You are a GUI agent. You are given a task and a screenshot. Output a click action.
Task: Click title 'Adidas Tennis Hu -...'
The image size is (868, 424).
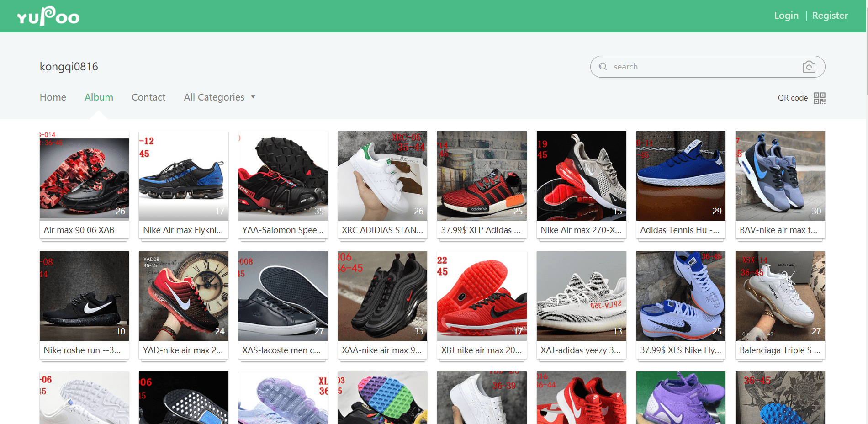pos(680,230)
